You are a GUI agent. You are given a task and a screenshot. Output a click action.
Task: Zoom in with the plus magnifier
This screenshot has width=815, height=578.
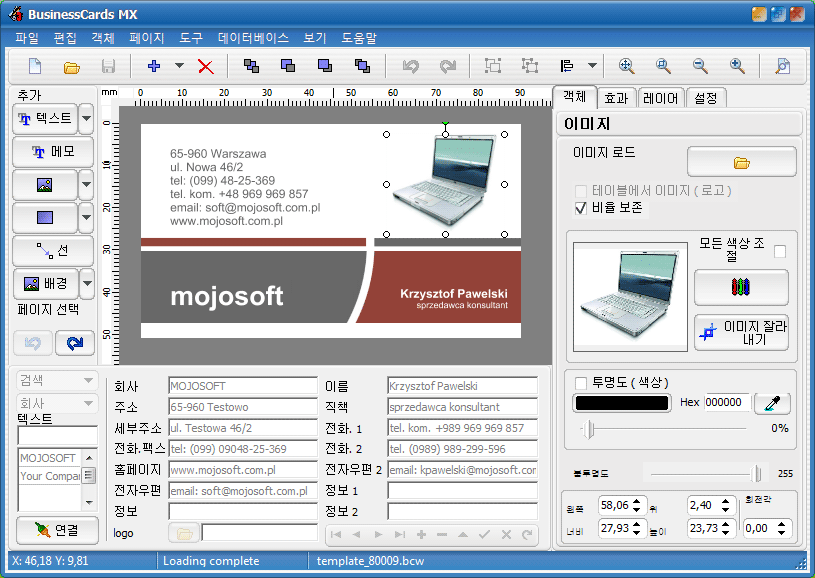737,66
